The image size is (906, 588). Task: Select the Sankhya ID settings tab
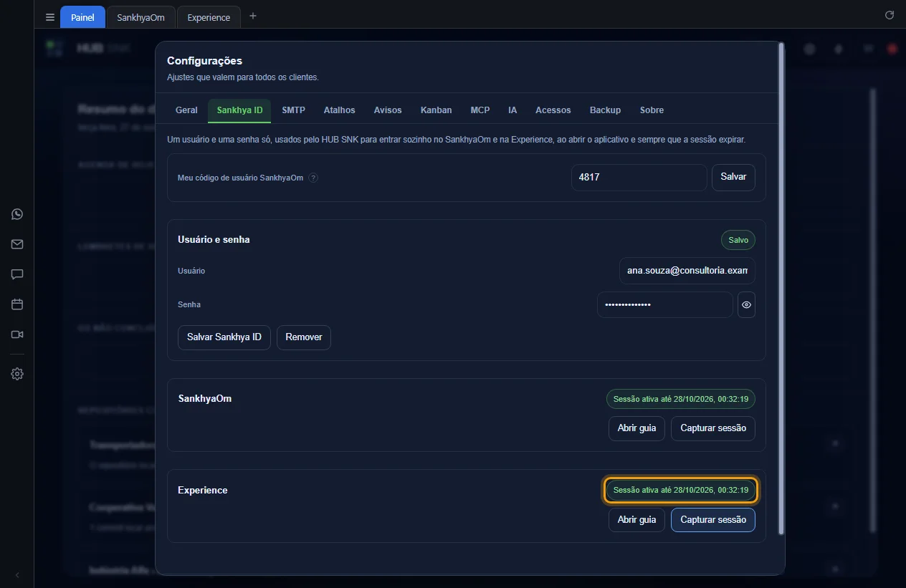tap(239, 110)
